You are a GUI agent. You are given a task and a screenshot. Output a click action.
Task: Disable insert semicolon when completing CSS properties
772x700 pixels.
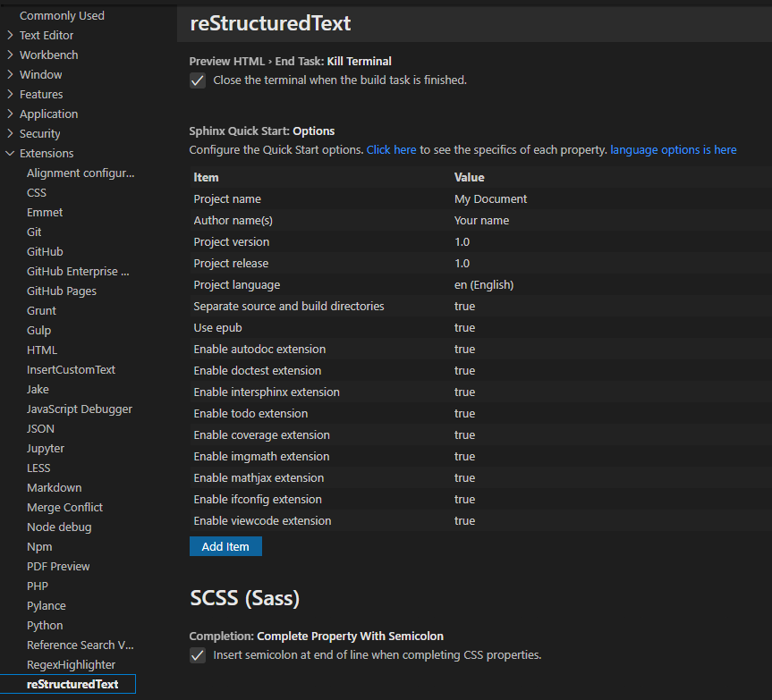point(197,654)
